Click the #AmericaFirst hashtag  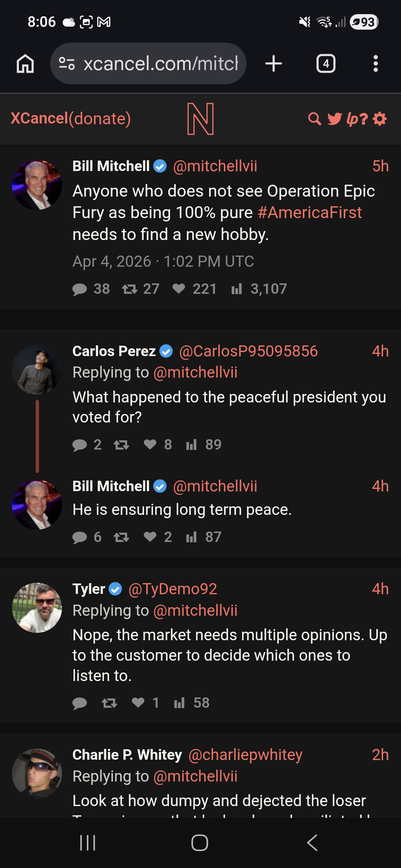tap(309, 213)
